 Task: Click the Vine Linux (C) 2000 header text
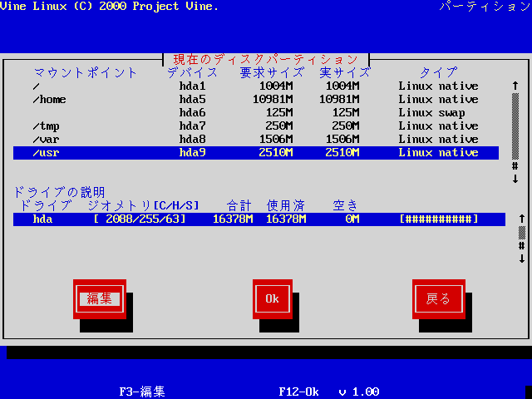click(x=109, y=7)
